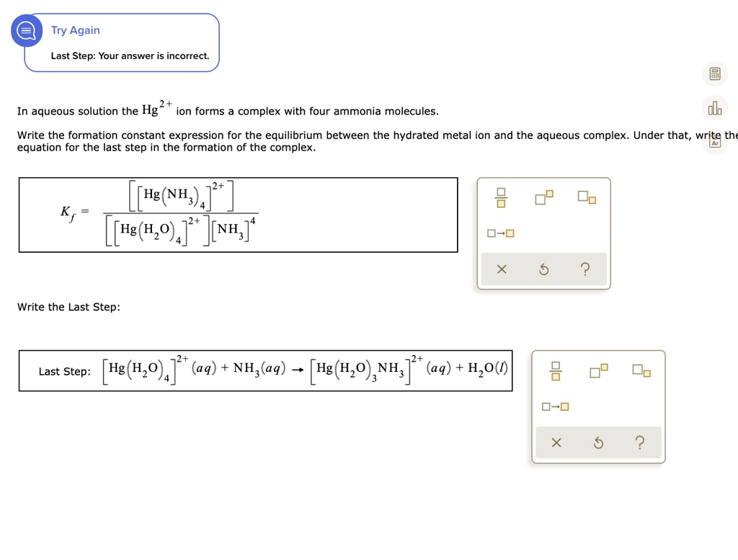Insert a fraction in the Last Step palette
The image size is (738, 560).
[x=556, y=370]
